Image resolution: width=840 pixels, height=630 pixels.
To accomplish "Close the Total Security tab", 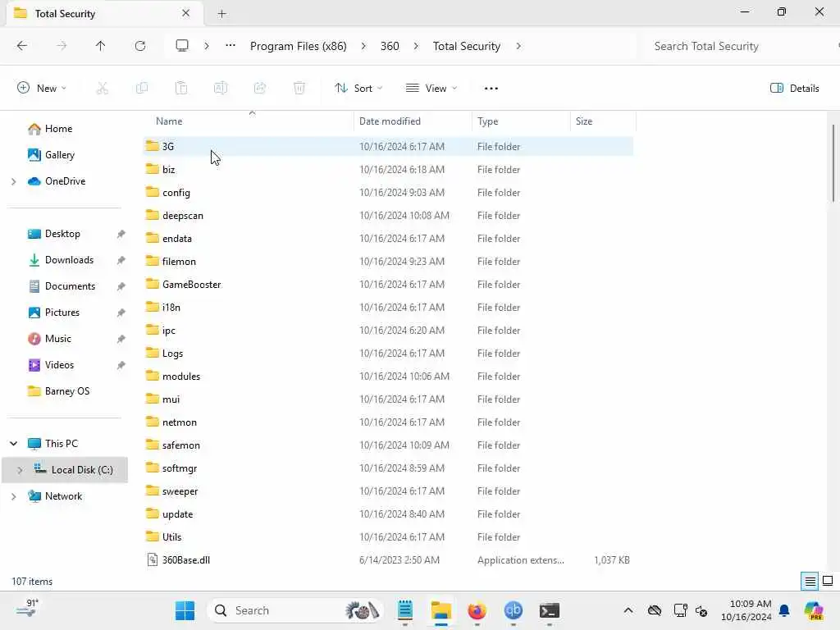I will coord(186,13).
